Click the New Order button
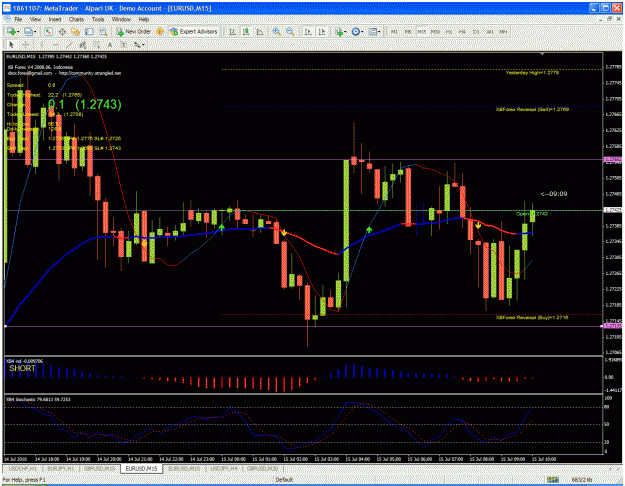The image size is (625, 486). click(133, 31)
